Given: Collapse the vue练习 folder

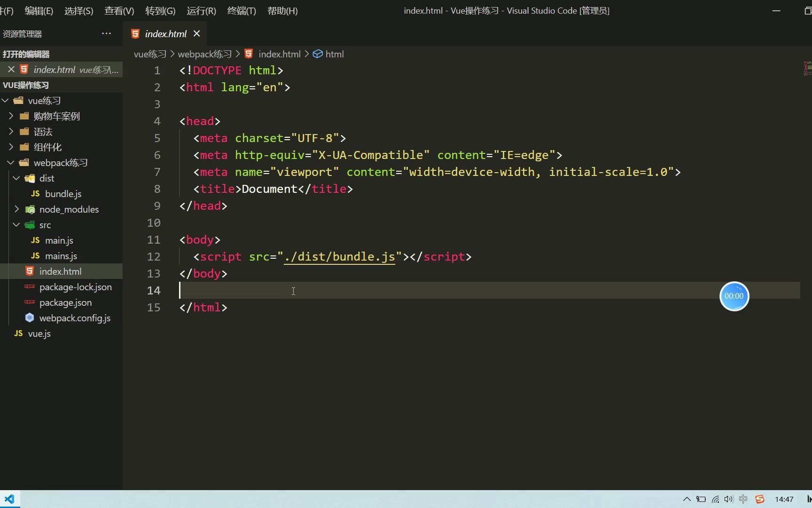Looking at the screenshot, I should (5, 101).
